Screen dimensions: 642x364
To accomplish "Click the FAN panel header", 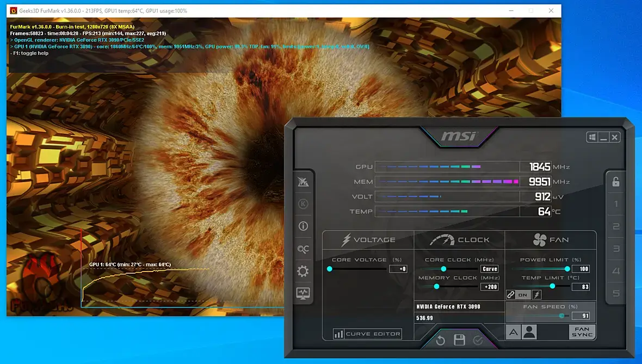I will [551, 240].
